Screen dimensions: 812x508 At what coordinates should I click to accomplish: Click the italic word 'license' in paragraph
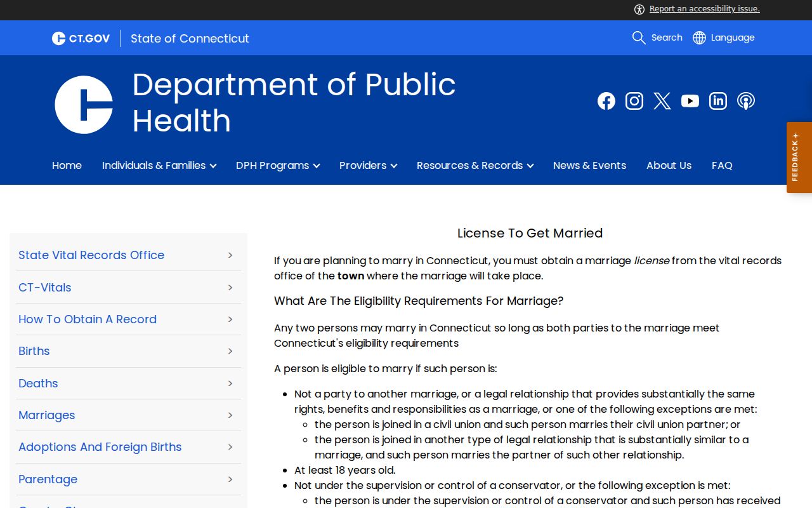tap(652, 260)
